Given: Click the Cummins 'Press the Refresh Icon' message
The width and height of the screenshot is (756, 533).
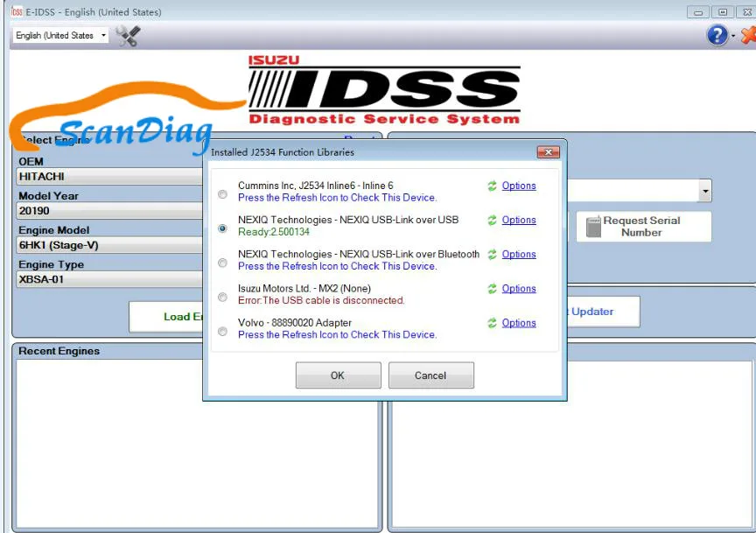Looking at the screenshot, I should pos(338,198).
